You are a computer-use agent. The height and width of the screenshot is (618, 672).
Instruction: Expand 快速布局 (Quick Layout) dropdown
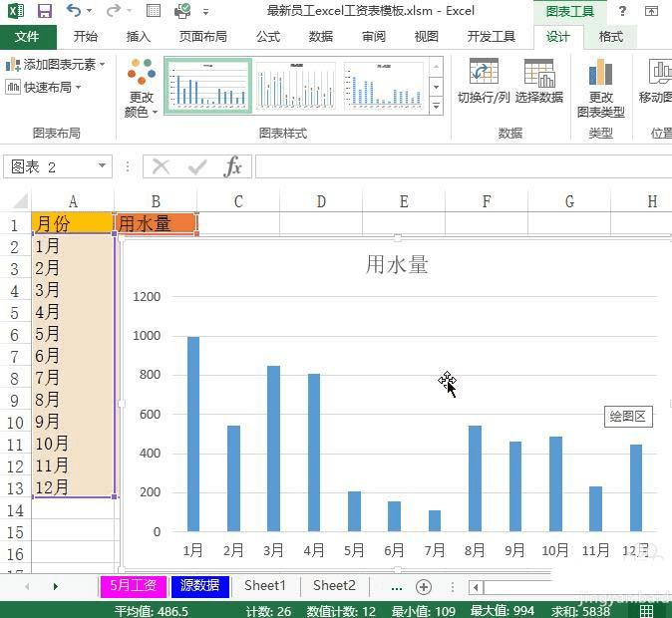coord(44,87)
